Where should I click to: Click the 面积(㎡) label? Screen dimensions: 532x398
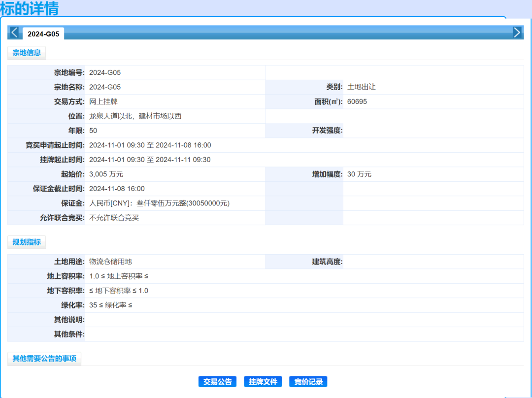pyautogui.click(x=329, y=102)
